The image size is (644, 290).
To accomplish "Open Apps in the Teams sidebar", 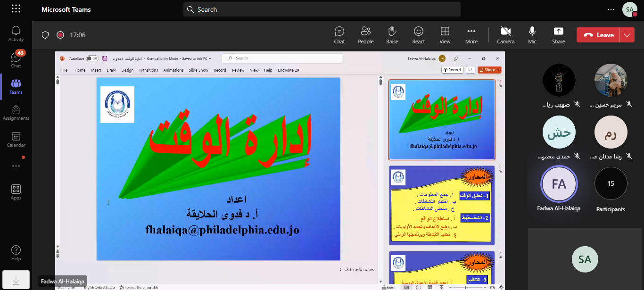I will coord(16,192).
